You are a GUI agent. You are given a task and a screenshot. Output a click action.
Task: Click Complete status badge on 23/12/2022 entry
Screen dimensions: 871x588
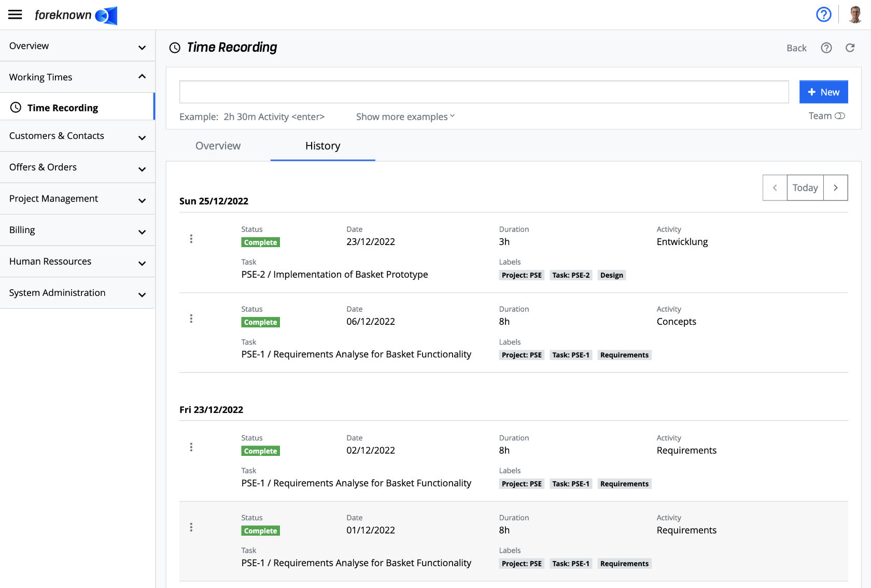point(260,242)
